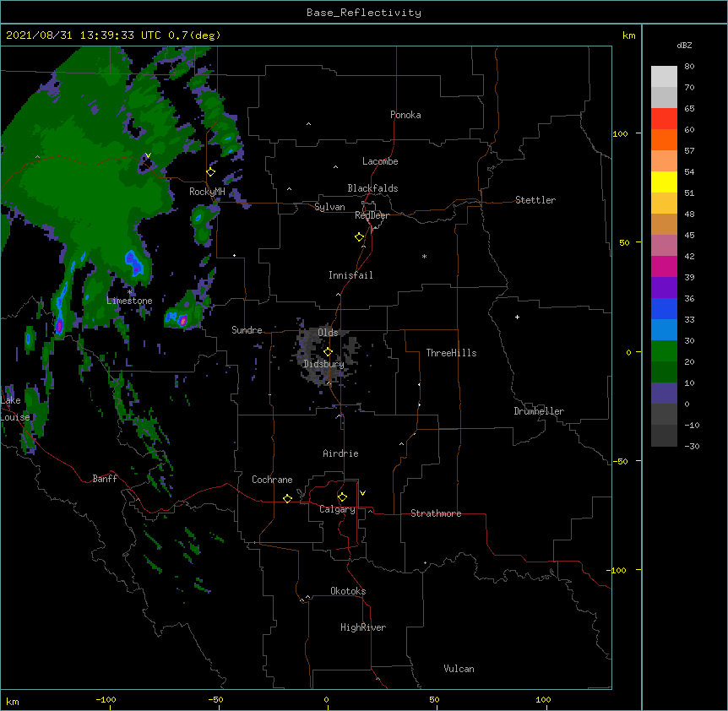The height and width of the screenshot is (711, 728).
Task: Select the yellow diamond marker below Cochrane
Action: (x=287, y=498)
